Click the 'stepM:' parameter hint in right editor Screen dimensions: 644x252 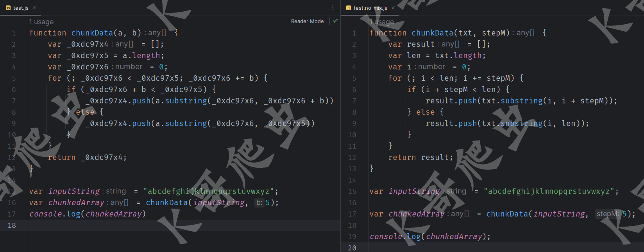[608, 214]
